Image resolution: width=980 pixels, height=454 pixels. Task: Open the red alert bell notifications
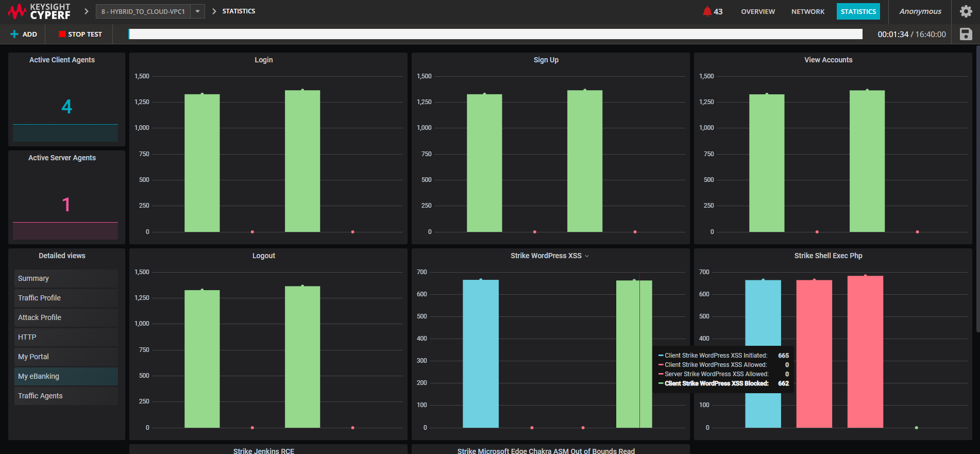pos(707,11)
